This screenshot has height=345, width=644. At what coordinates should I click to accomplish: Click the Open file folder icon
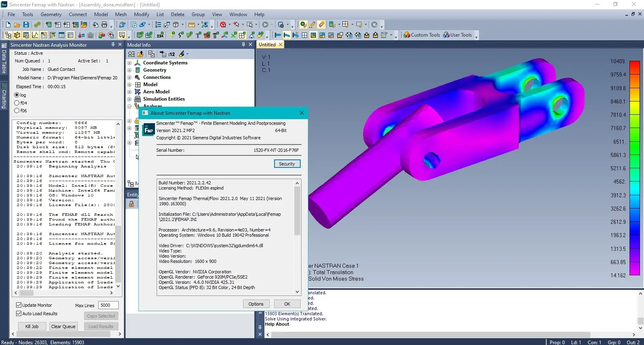tap(17, 25)
